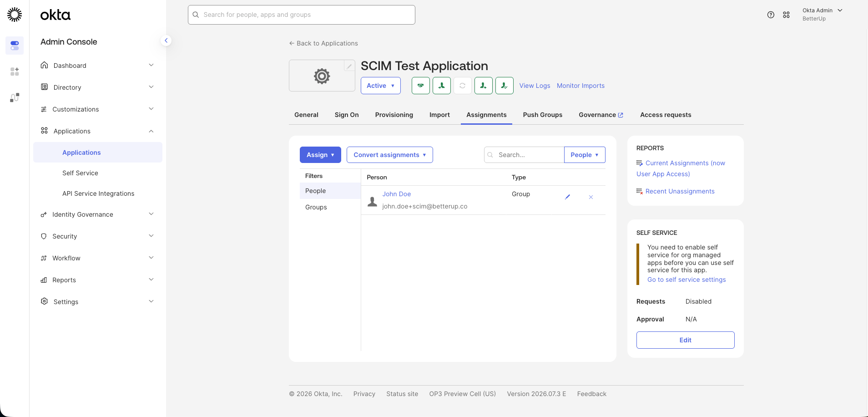Click the greyed-out sync arrows icon

point(463,86)
